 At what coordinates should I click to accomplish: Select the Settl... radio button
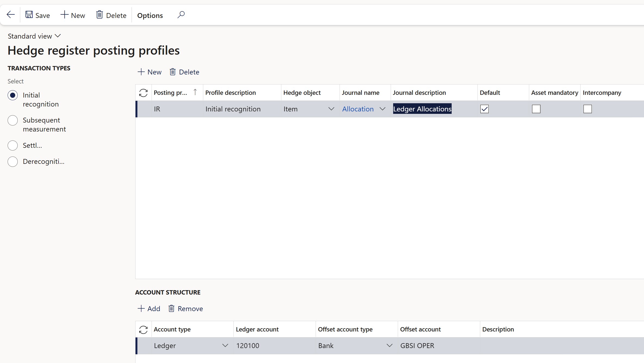(x=13, y=146)
